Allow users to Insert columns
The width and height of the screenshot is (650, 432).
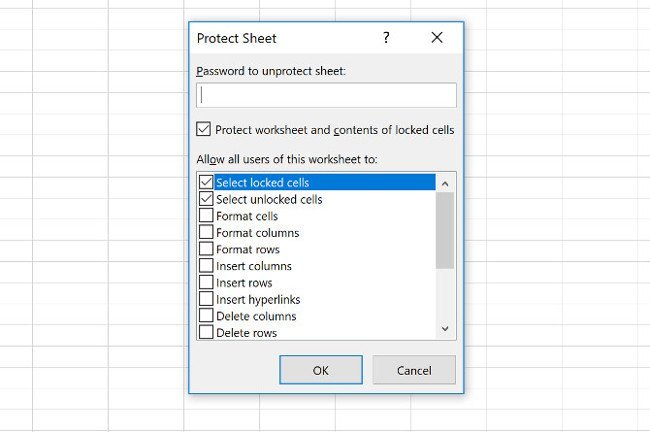206,266
